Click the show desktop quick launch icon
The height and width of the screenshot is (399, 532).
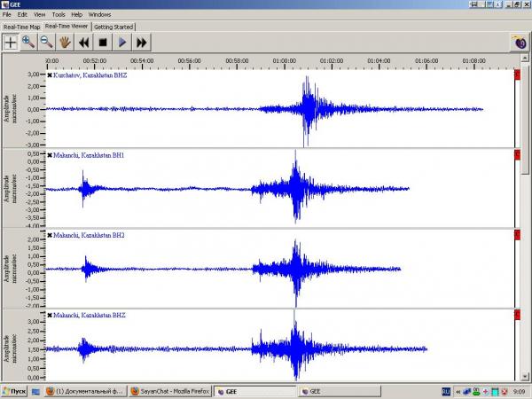[x=35, y=392]
